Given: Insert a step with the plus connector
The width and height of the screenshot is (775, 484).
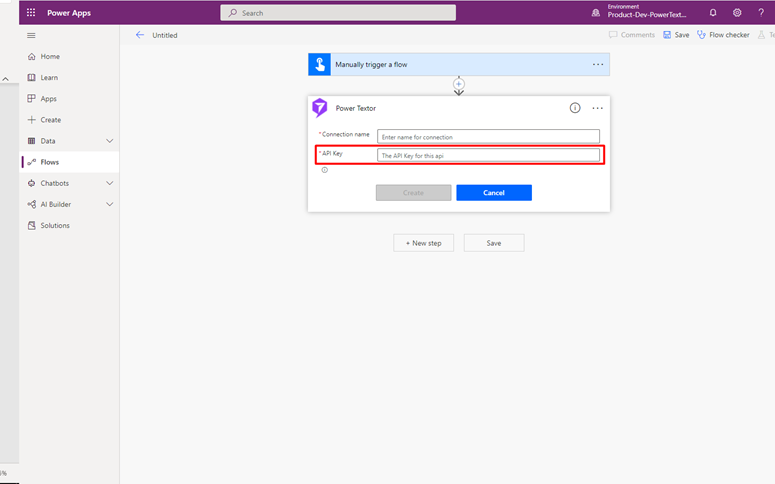Looking at the screenshot, I should point(459,84).
